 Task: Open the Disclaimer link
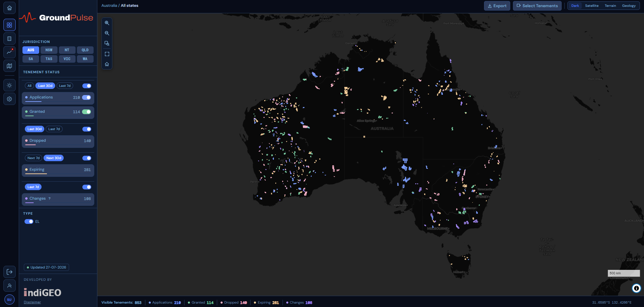point(32,302)
